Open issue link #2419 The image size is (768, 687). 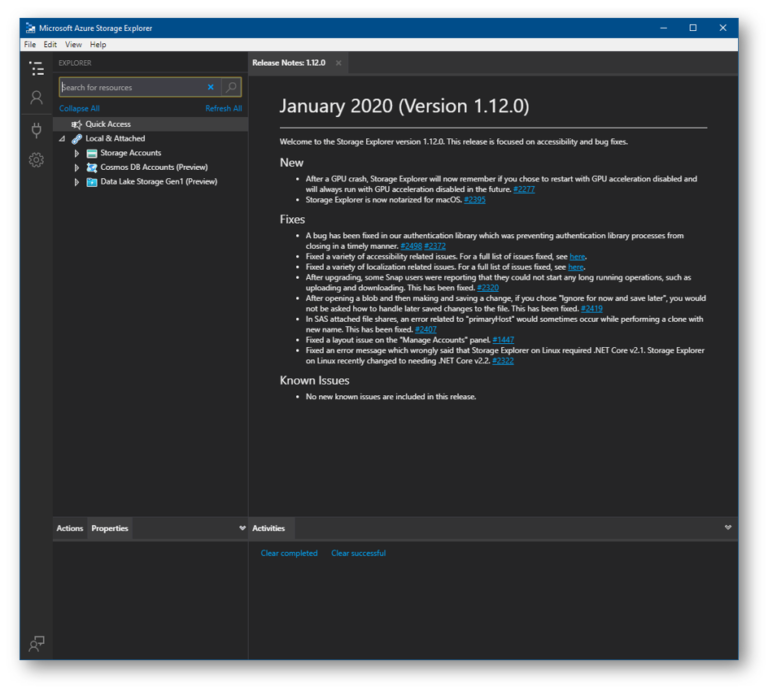tap(592, 308)
